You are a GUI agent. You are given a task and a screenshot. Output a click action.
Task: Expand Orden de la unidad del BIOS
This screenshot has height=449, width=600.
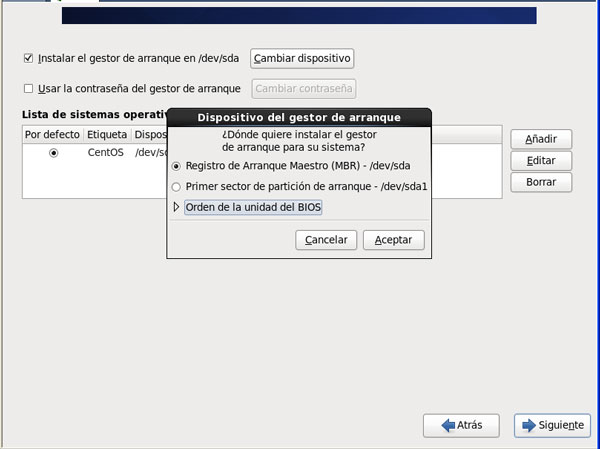(177, 207)
